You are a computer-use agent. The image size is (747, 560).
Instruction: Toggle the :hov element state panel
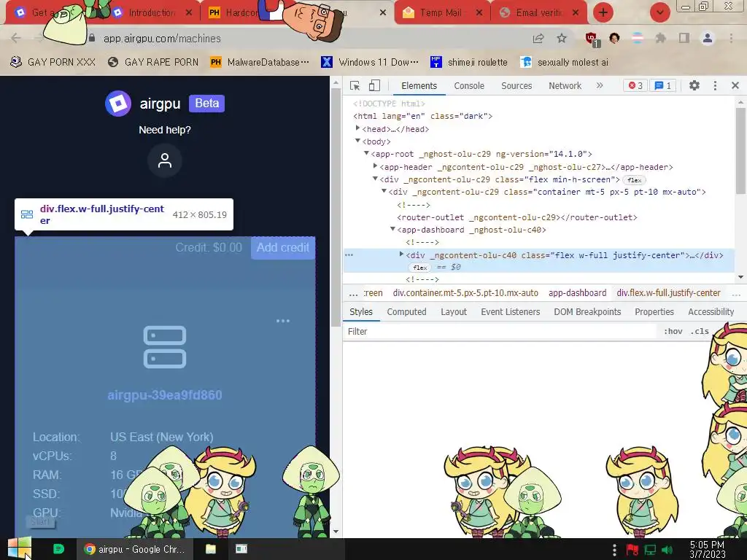(673, 332)
